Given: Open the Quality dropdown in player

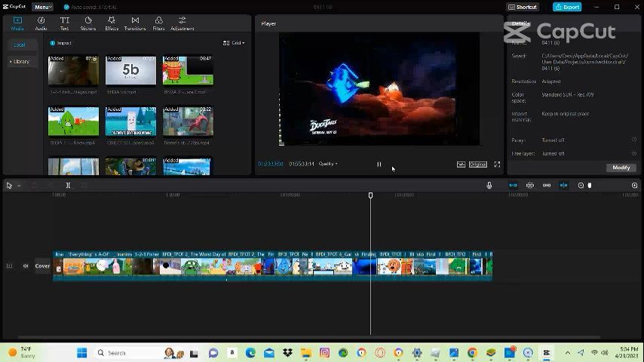Looking at the screenshot, I should click(328, 164).
